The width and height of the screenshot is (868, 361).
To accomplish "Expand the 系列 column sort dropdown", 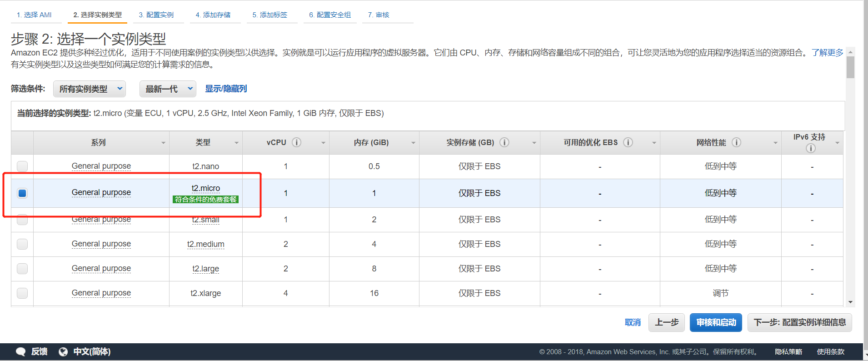I will tap(163, 143).
